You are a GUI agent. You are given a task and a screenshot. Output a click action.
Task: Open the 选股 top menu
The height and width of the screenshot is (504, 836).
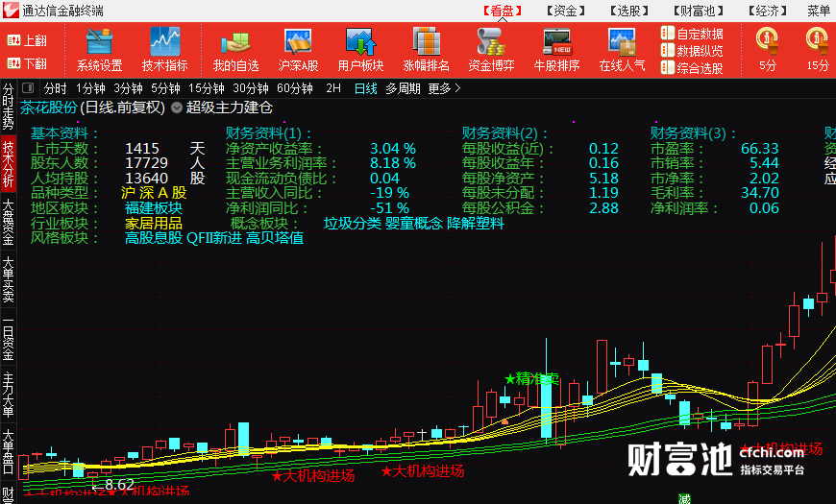click(x=629, y=11)
